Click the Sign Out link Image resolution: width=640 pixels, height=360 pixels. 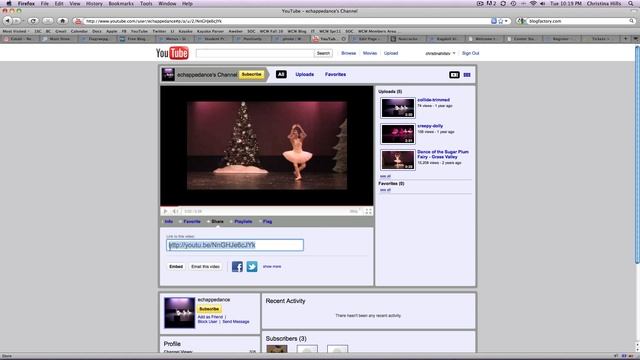click(470, 53)
